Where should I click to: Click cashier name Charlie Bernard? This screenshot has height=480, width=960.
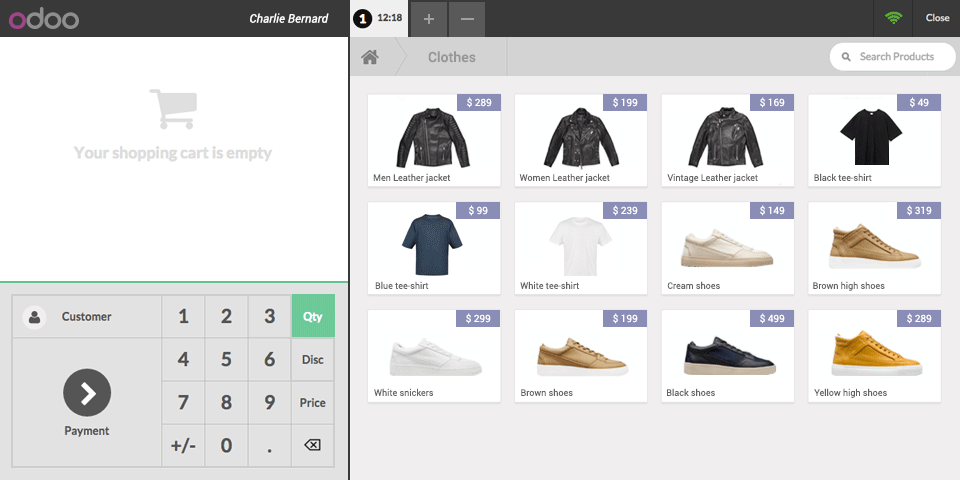[x=289, y=18]
